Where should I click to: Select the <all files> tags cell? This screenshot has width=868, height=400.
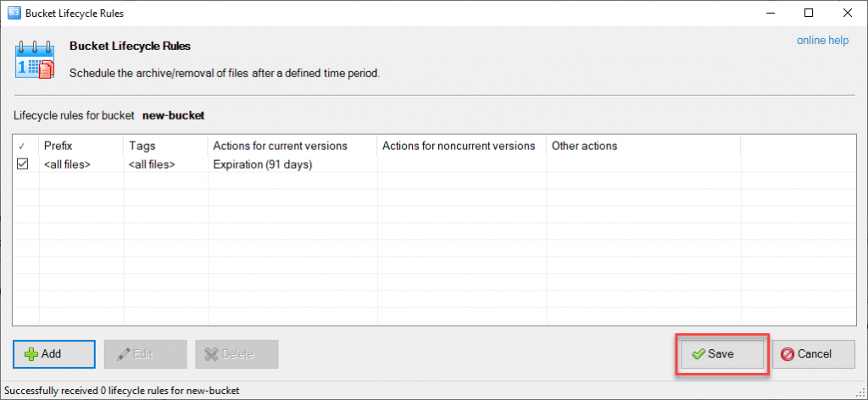152,164
